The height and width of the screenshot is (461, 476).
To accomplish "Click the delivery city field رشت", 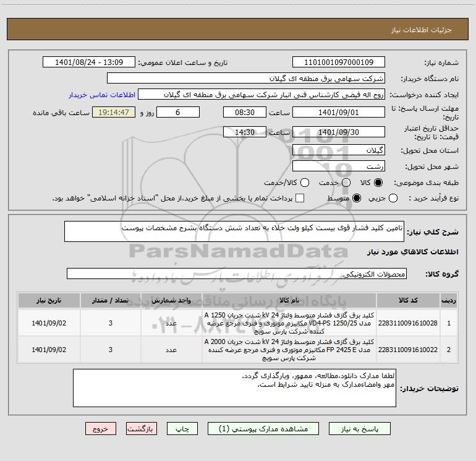I will [x=339, y=166].
